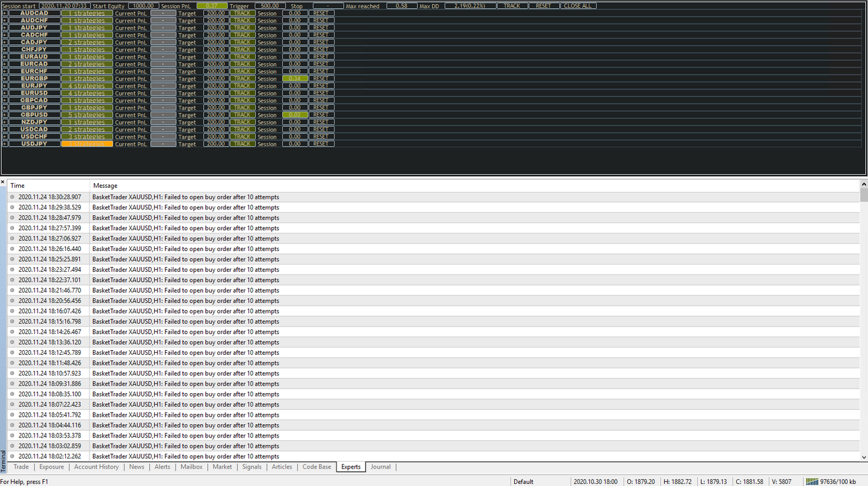868x486 pixels.
Task: Select log row timestamped 18:15:16.798
Action: [x=434, y=322]
